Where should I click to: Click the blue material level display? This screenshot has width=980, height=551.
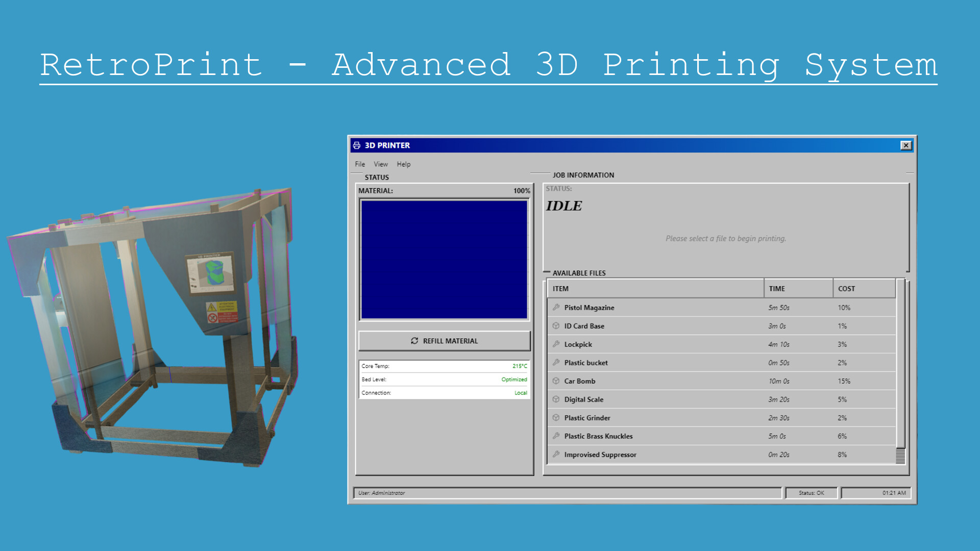[444, 260]
